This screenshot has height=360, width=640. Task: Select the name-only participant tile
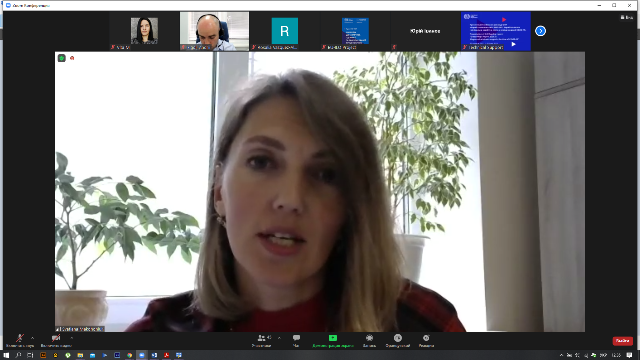click(425, 31)
